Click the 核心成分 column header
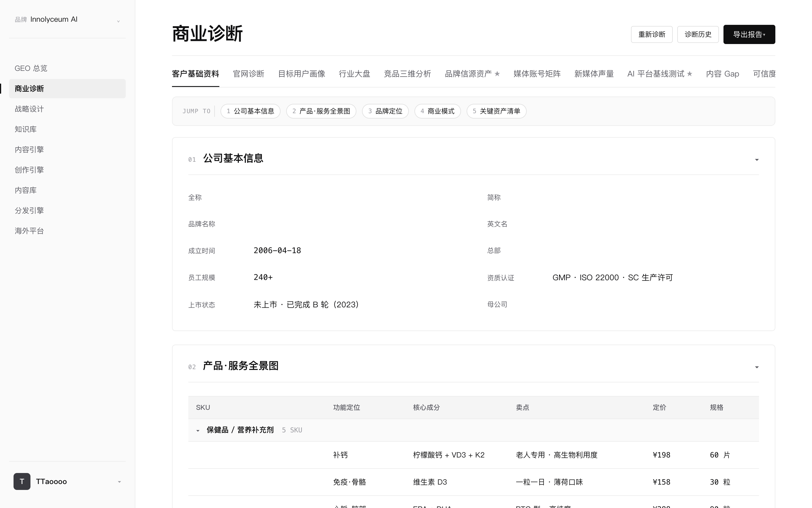Viewport: 812px width, 508px height. pyautogui.click(x=427, y=408)
